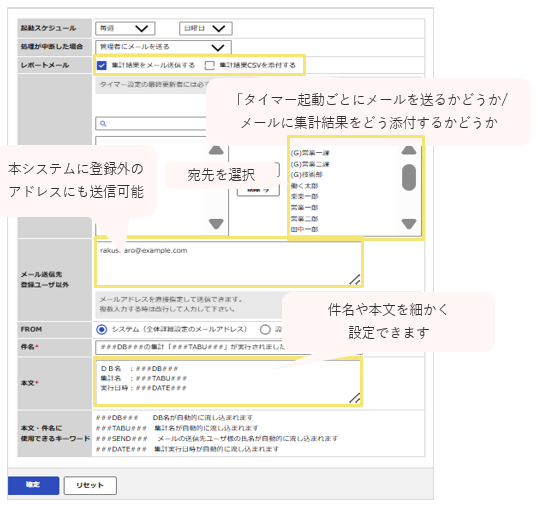Open the 日曜日 weekday dropdown

(206, 28)
